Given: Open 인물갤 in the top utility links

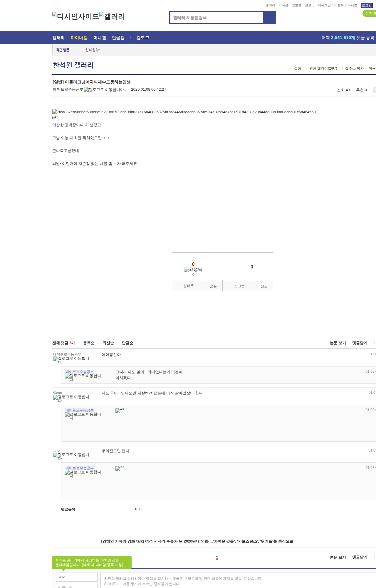Looking at the screenshot, I should click(x=296, y=5).
